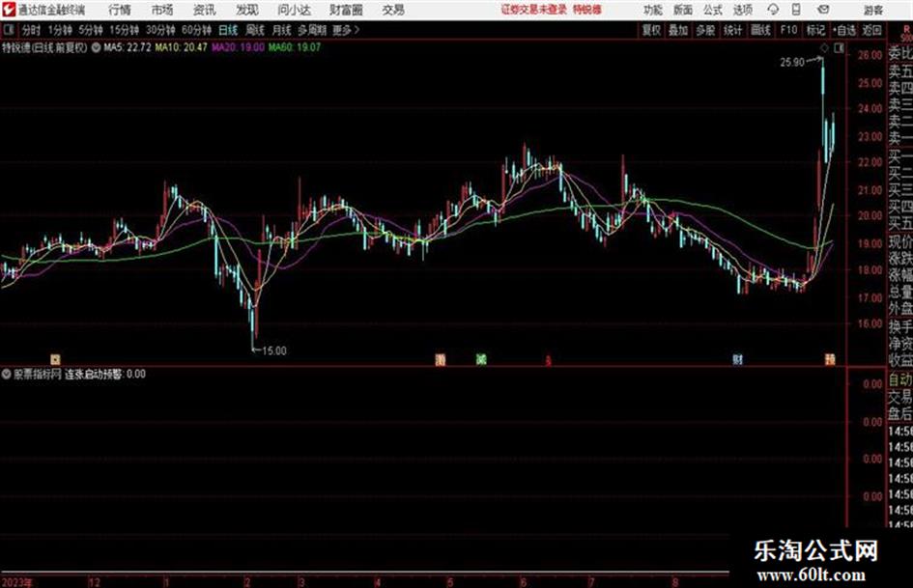Open the 选项 menu
The image size is (913, 588).
[743, 10]
